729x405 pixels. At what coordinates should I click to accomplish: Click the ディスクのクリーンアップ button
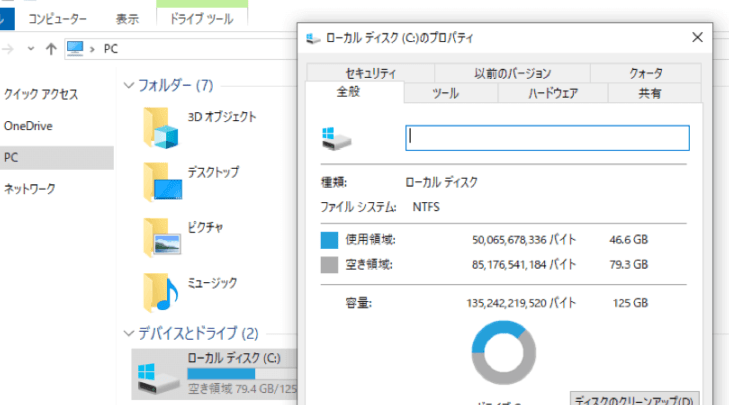point(635,398)
